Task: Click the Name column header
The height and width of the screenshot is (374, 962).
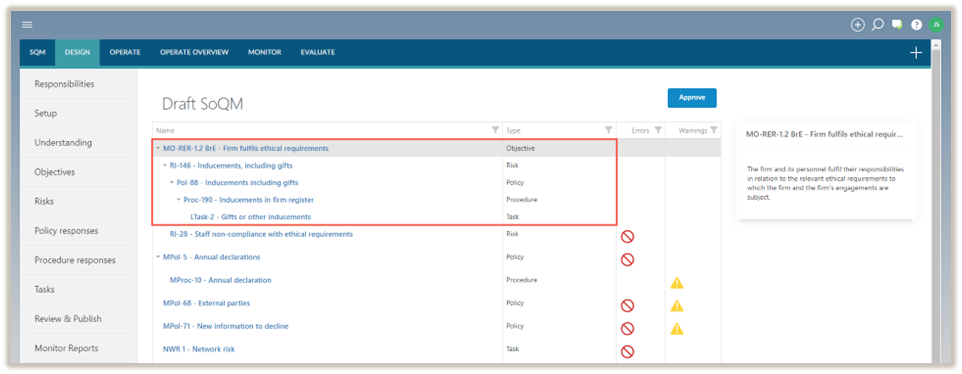Action: pyautogui.click(x=165, y=131)
